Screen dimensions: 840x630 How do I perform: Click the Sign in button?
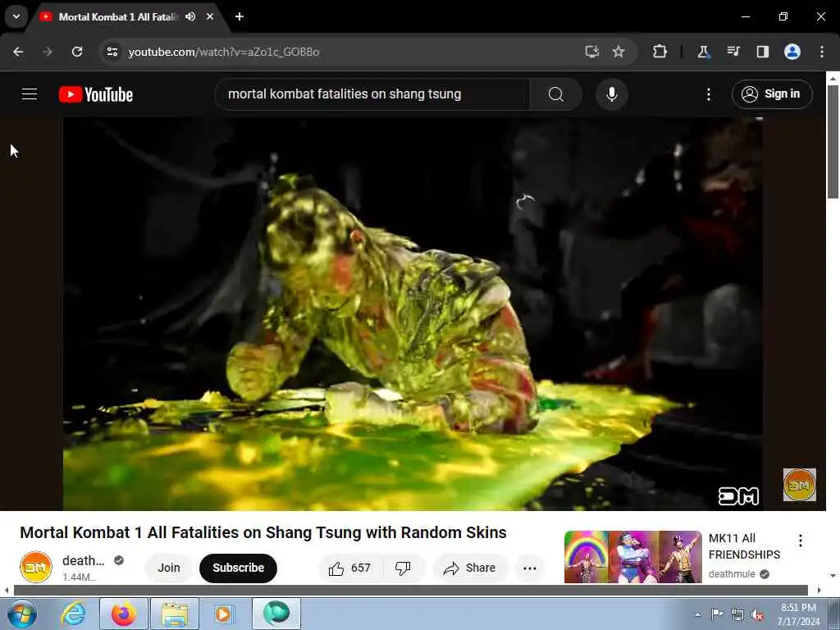771,94
